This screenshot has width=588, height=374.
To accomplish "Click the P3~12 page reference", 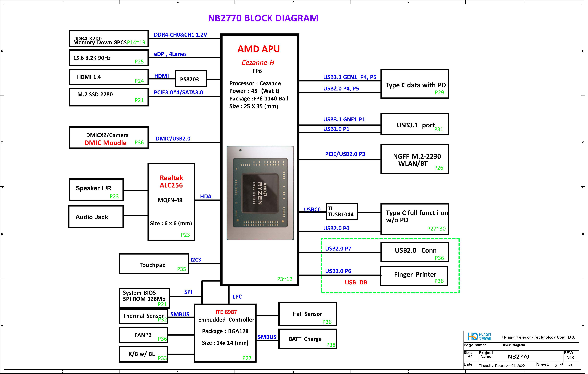I will (x=284, y=279).
